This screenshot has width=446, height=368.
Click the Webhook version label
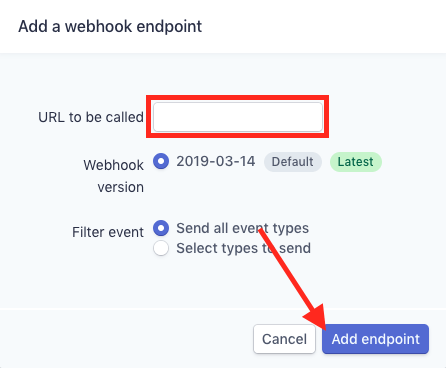point(114,176)
